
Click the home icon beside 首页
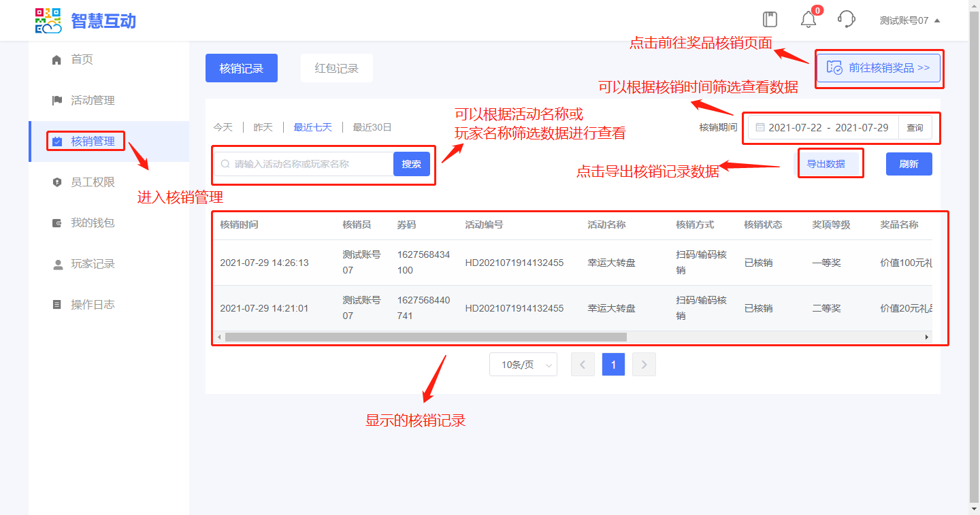pos(57,60)
